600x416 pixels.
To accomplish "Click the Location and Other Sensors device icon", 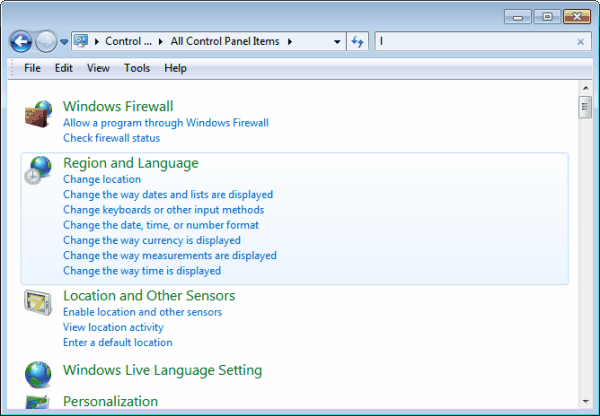I will (38, 302).
